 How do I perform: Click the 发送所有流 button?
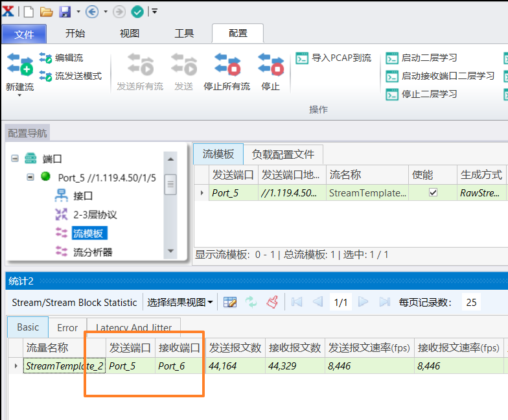pos(140,73)
